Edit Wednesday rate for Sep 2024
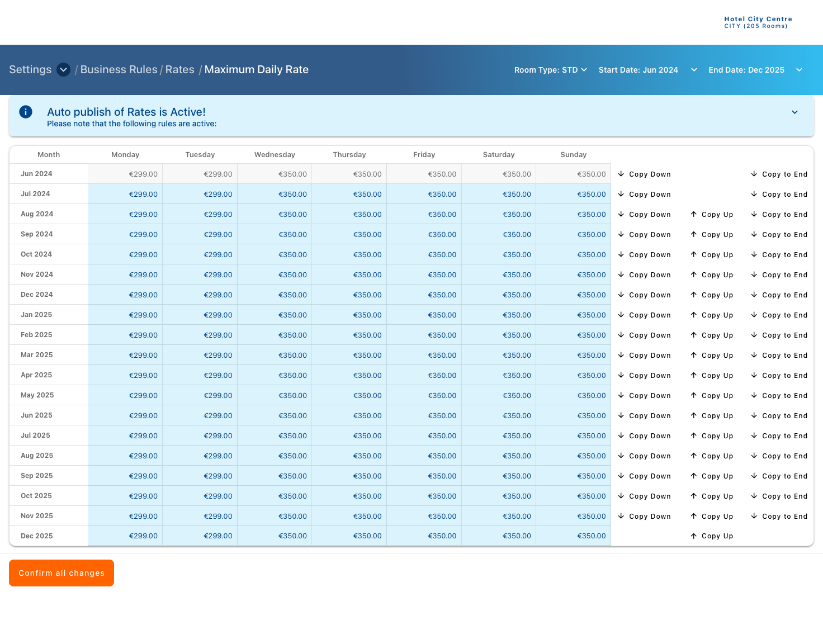The height and width of the screenshot is (644, 823). click(275, 234)
